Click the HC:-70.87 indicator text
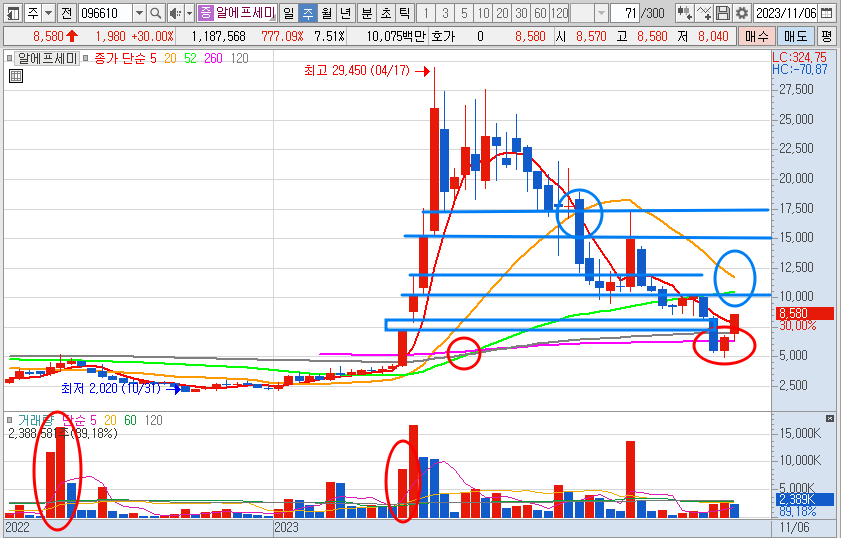The width and height of the screenshot is (841, 538). (800, 69)
